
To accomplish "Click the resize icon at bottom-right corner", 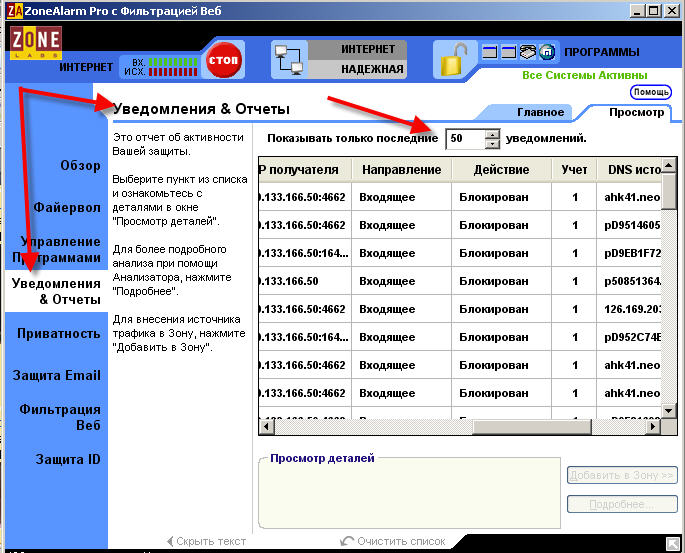I will [x=672, y=544].
